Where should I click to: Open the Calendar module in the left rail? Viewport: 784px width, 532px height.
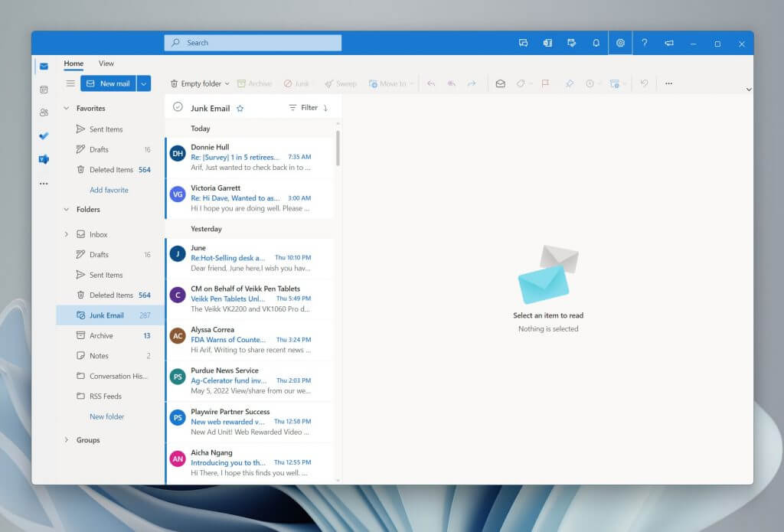click(x=44, y=90)
